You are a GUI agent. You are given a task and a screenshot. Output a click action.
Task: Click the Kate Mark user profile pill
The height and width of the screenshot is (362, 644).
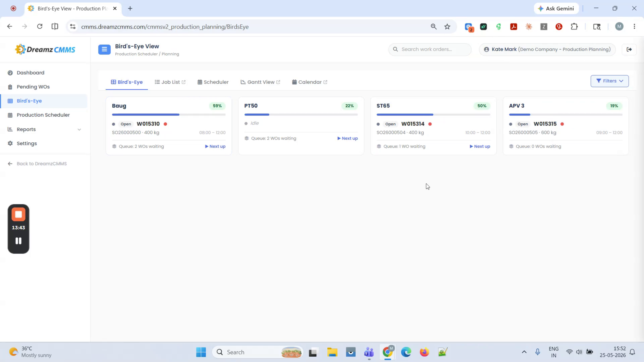click(x=547, y=49)
